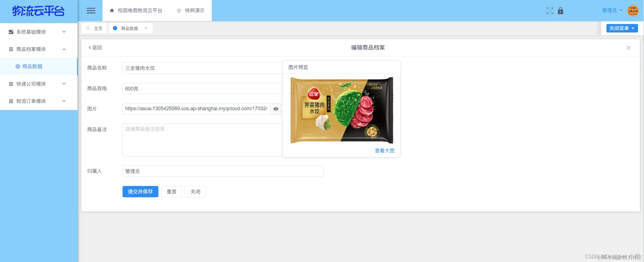Click the 商品数据 circular icon in sidebar
The height and width of the screenshot is (262, 644).
click(18, 66)
